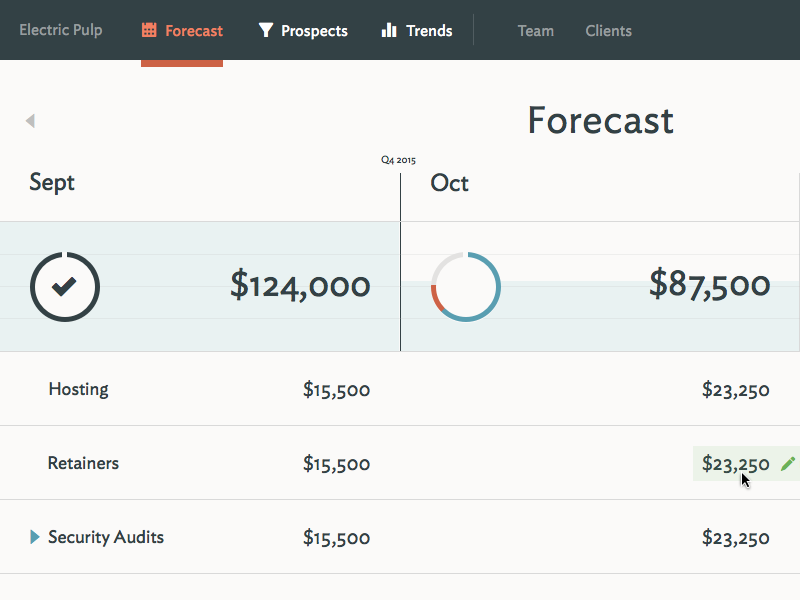Click the Oct progress donut chart
This screenshot has height=600, width=800.
(x=466, y=287)
